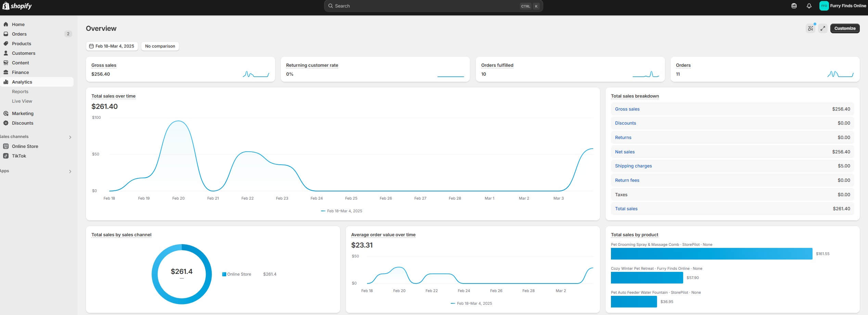Click the Shopify logo icon
Screen dimensions: 868x315
(5, 6)
